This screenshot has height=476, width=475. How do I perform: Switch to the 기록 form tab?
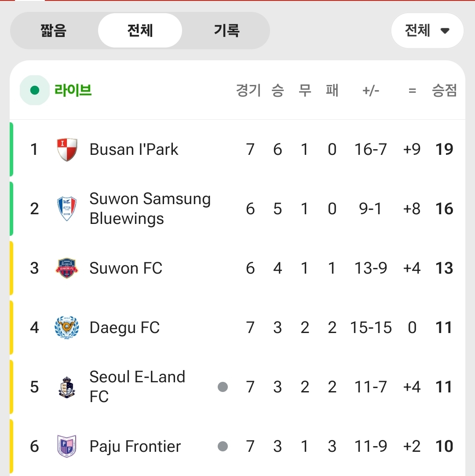tap(227, 31)
